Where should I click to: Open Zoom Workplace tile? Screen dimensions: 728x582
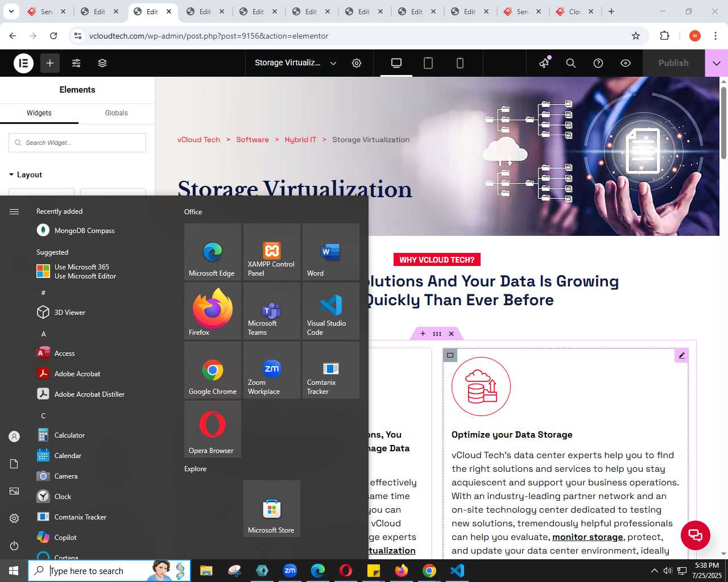tap(272, 370)
